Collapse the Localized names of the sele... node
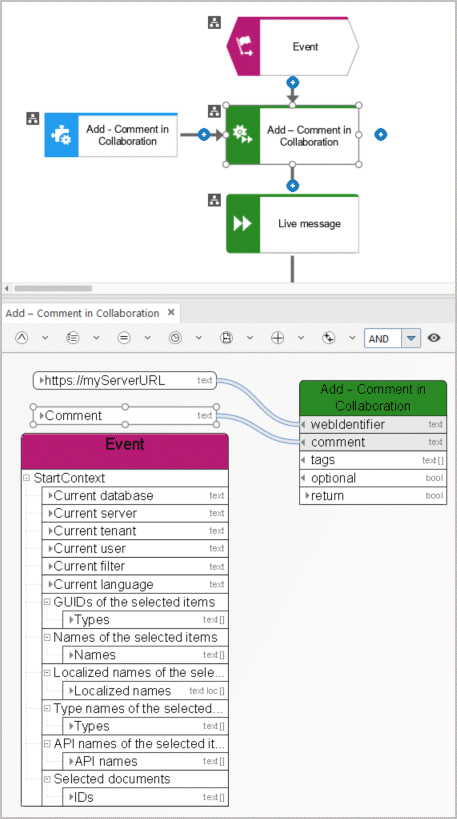Screen dimensions: 457x819 point(47,673)
